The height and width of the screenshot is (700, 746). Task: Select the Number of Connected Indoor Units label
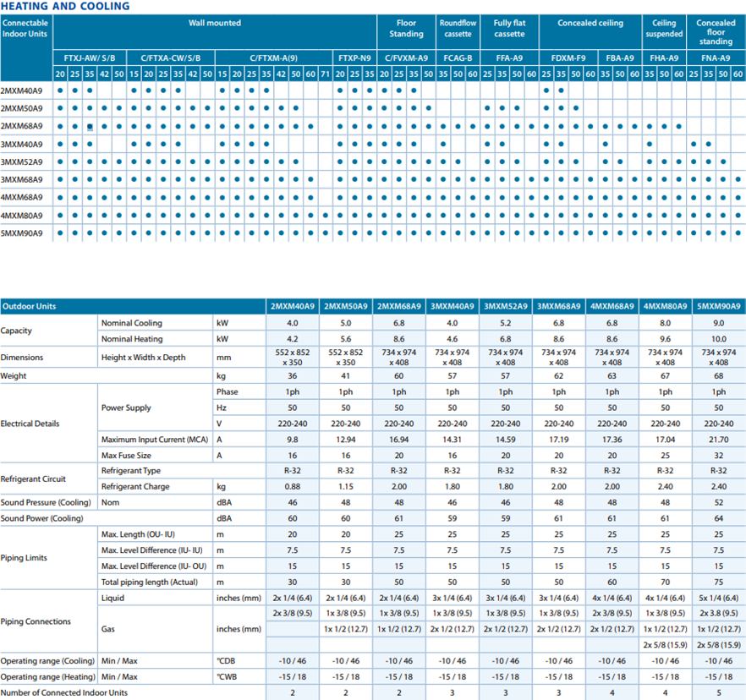point(65,693)
